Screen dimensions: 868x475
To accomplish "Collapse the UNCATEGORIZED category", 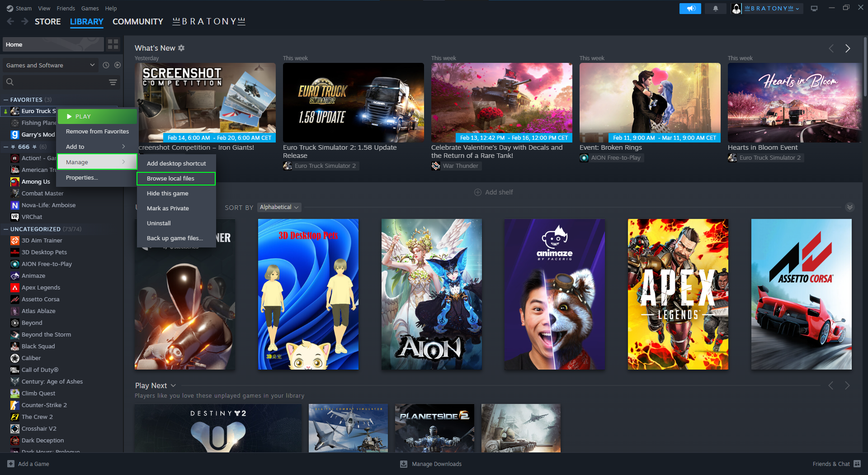I will click(6, 229).
